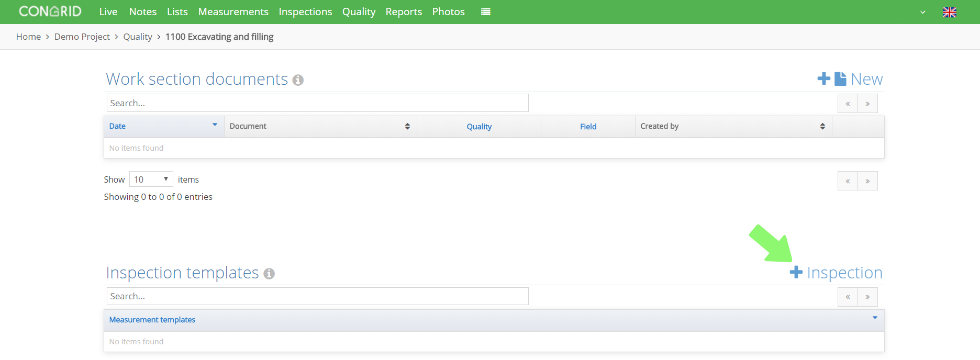Viewport: 980px width, 360px height.
Task: Go to next page in documents top pager
Action: (x=867, y=104)
